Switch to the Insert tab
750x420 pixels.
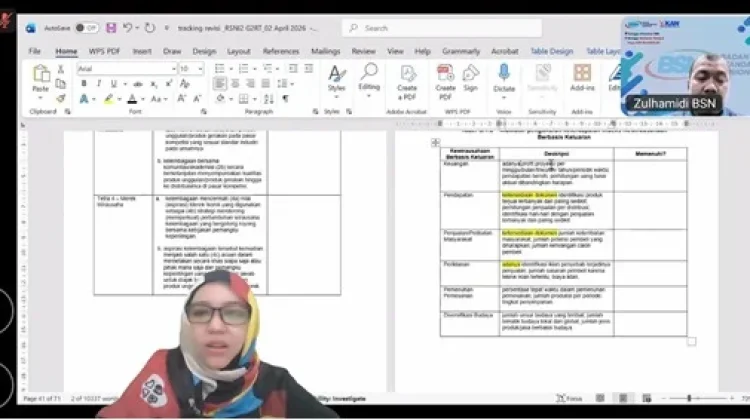click(142, 51)
